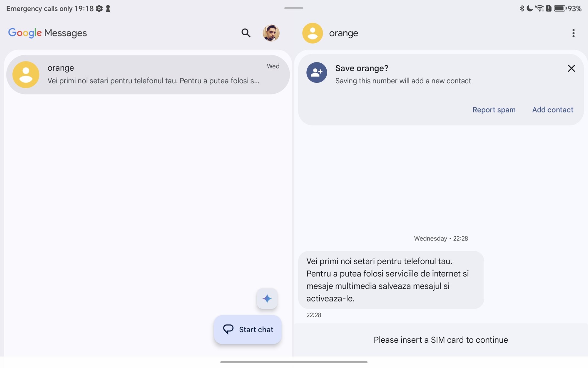The width and height of the screenshot is (588, 368).
Task: Tap the bottom navigation gesture bar
Action: coord(294,362)
